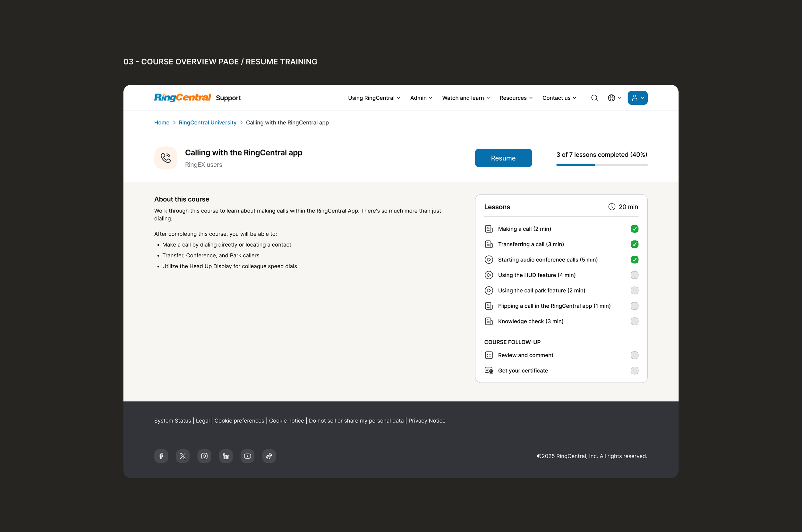802x532 pixels.
Task: Open the Instagram social icon
Action: point(204,456)
